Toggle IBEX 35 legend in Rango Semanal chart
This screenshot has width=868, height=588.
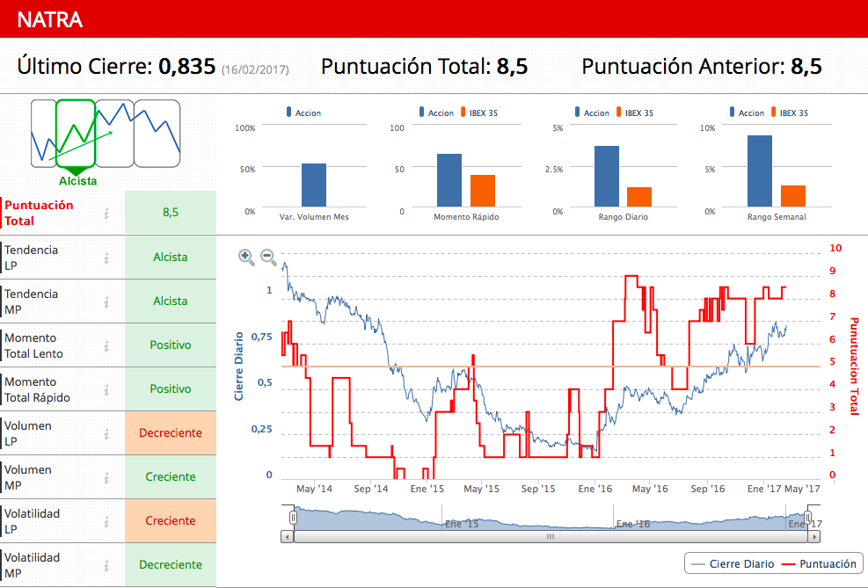(790, 113)
